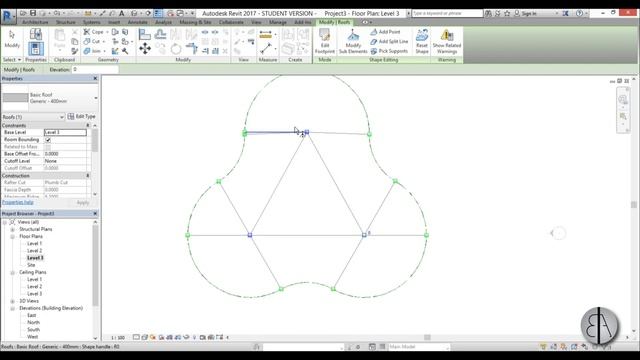Screen dimensions: 640x360
Task: Open the Properties help link
Action: 18,202
